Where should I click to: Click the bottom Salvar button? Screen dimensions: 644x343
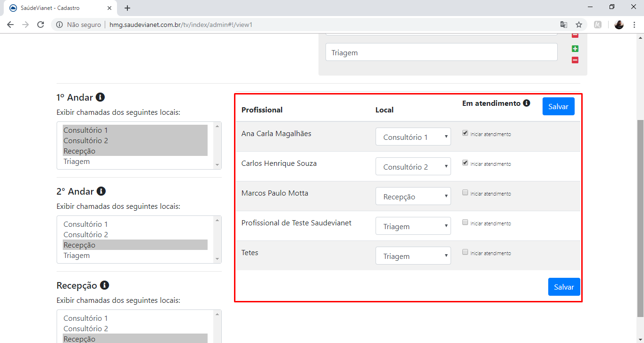(x=564, y=287)
